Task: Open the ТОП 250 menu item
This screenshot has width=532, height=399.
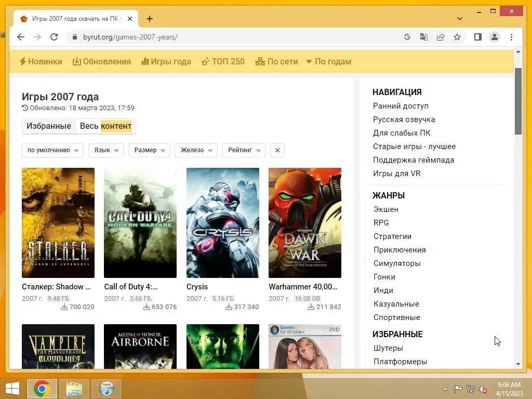Action: 223,61
